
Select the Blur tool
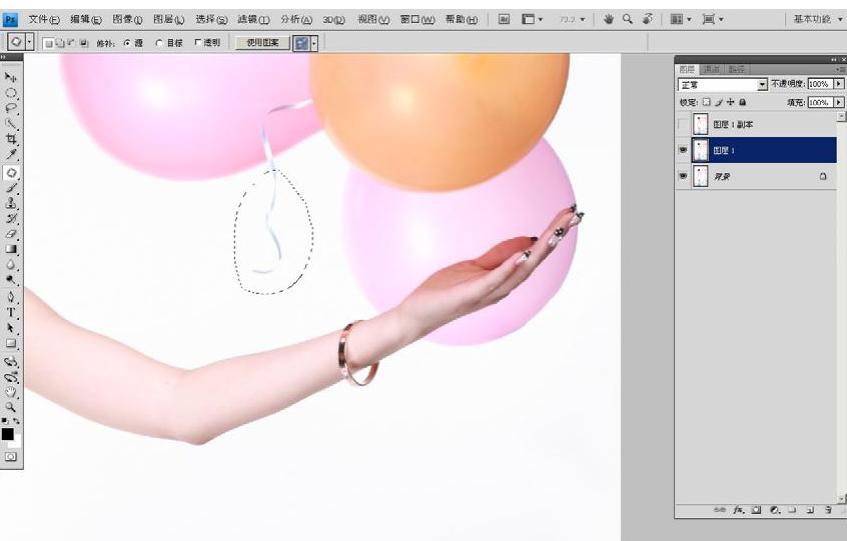(10, 265)
